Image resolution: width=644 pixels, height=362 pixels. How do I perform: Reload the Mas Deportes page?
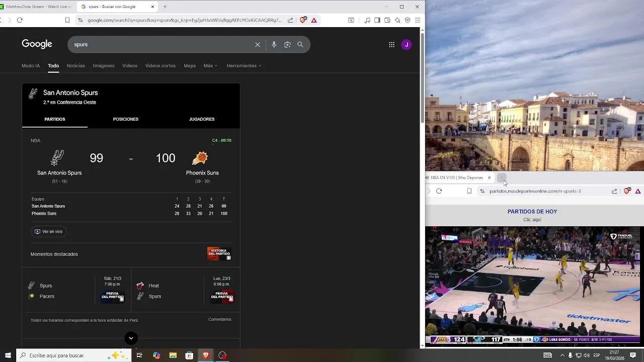pos(439,191)
